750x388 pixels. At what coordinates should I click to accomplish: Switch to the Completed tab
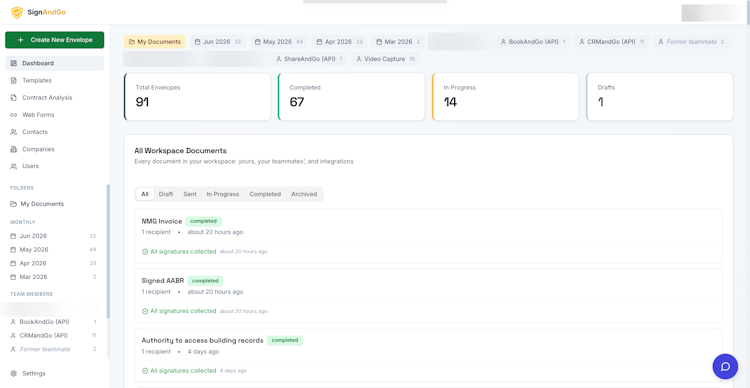tap(265, 194)
